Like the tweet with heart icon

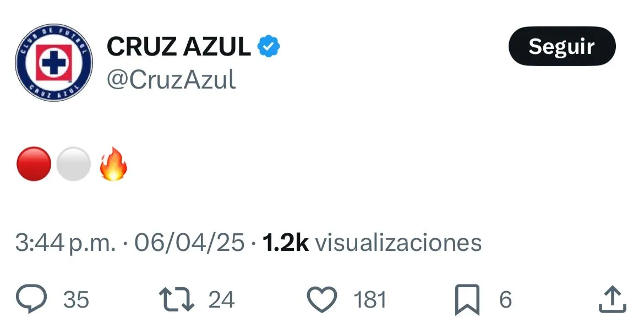click(321, 300)
